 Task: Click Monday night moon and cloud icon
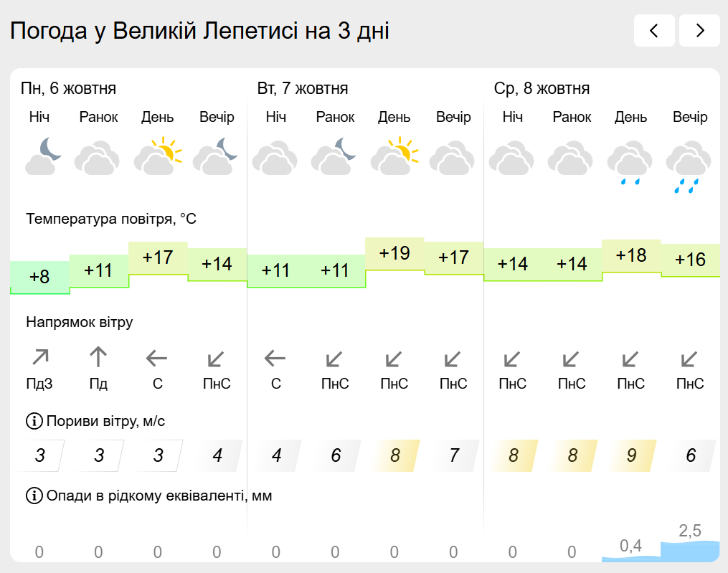click(x=43, y=156)
